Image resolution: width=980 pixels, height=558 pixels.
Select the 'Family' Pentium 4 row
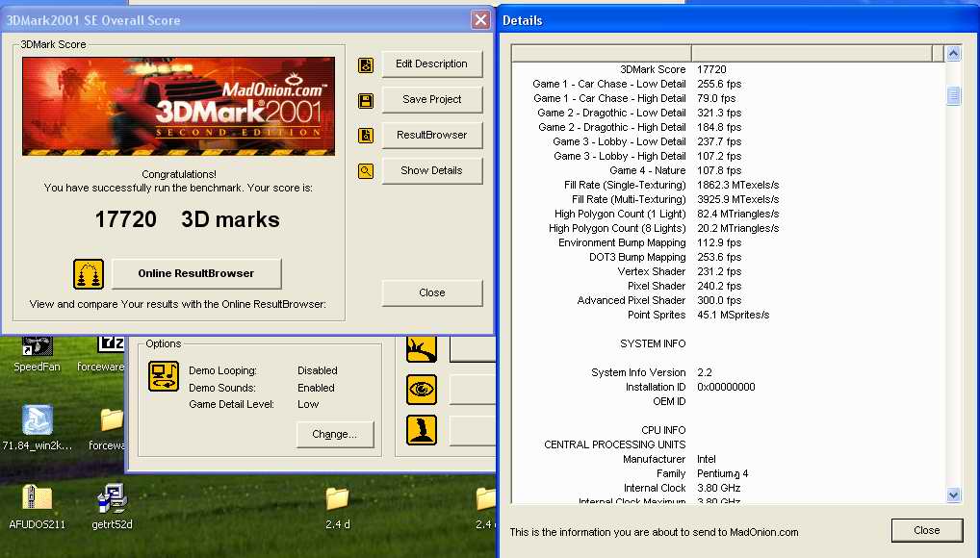coord(728,473)
